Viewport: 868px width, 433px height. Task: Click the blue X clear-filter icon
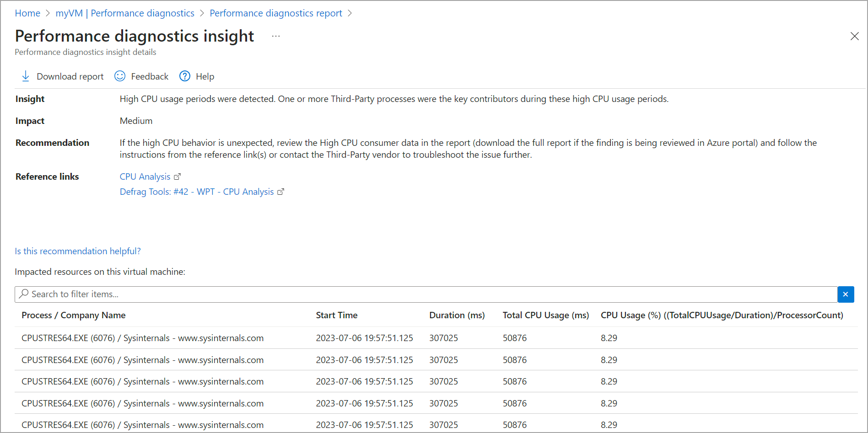click(845, 294)
